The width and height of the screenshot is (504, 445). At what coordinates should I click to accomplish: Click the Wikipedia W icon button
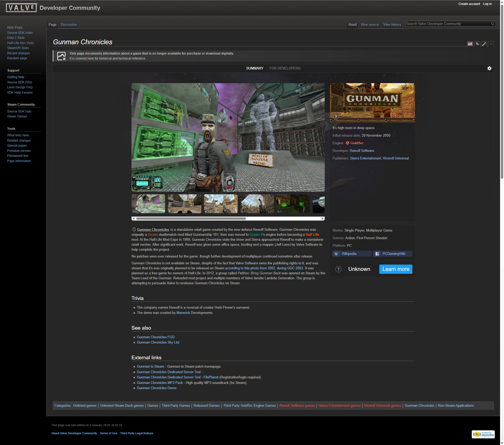(336, 254)
